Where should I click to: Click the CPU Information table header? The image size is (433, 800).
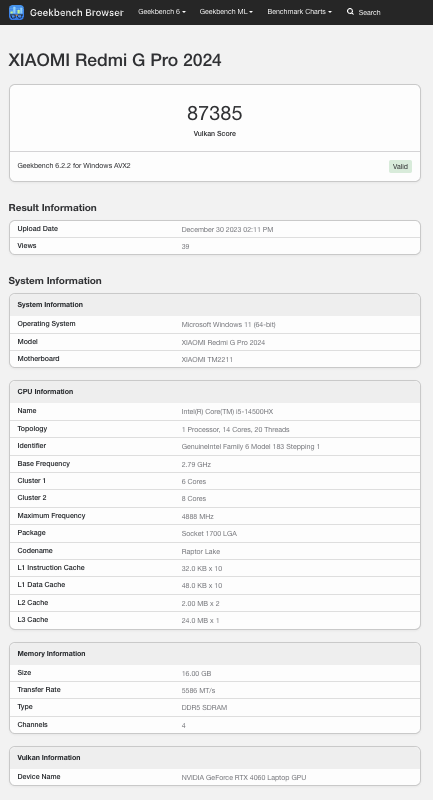215,392
